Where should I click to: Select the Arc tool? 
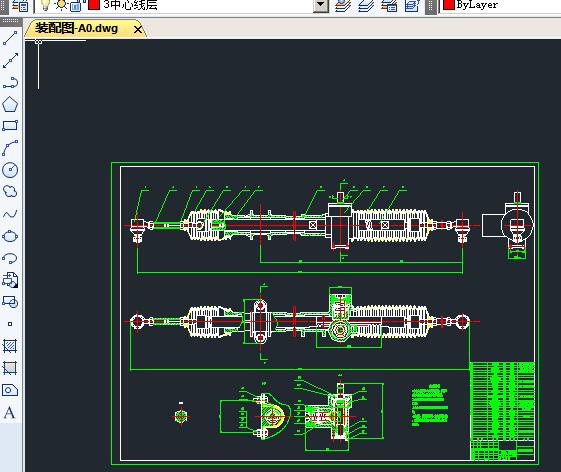click(10, 148)
